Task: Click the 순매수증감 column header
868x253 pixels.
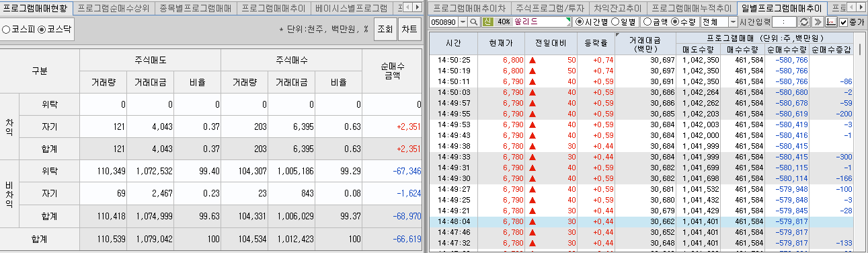Action: (832, 49)
